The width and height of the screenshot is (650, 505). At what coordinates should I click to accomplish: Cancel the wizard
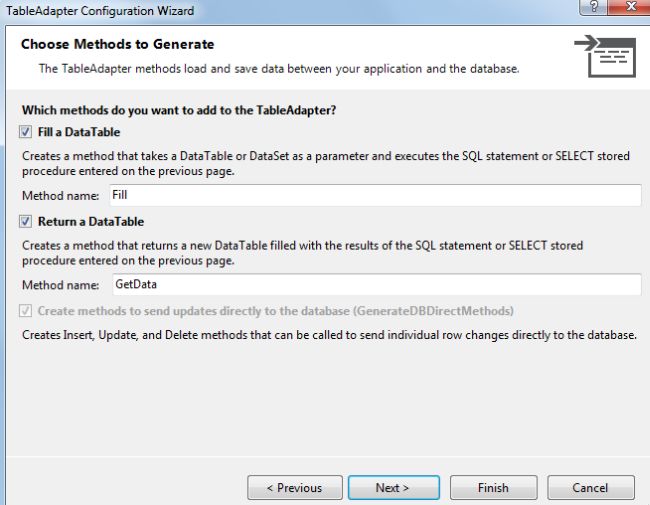coord(590,488)
